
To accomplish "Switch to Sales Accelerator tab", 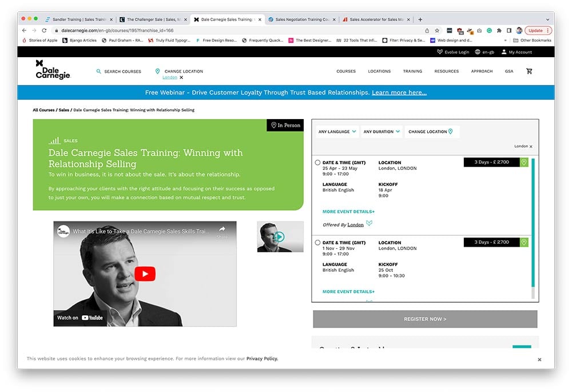I will click(376, 19).
